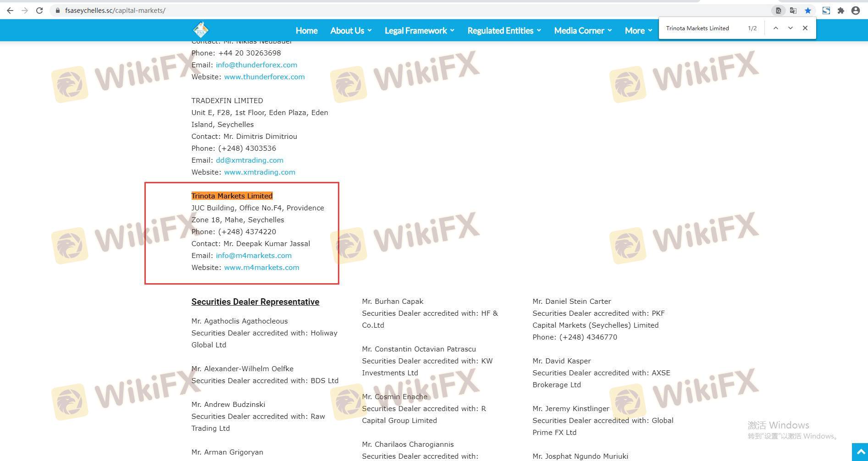Open the dd@xmtrading.com email link

coord(249,160)
